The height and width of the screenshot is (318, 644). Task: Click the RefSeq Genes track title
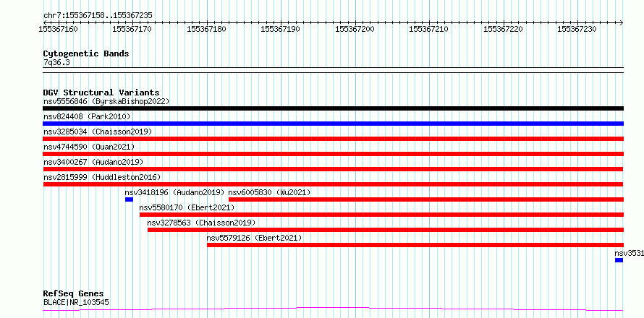click(x=74, y=294)
